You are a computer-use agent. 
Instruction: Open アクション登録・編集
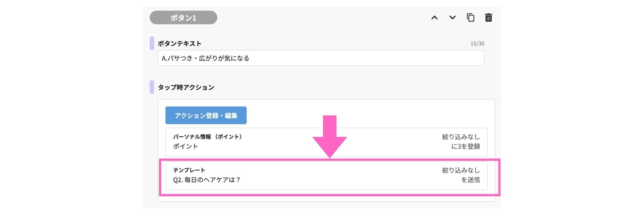206,115
